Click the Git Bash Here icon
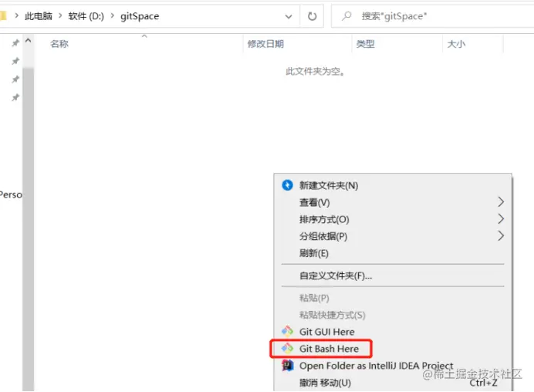The height and width of the screenshot is (392, 534). (287, 348)
